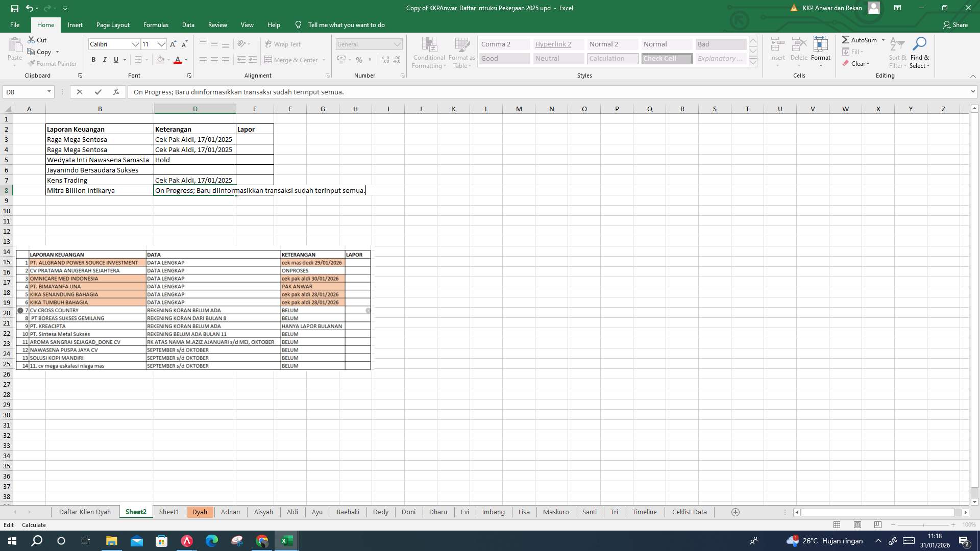The width and height of the screenshot is (980, 551).
Task: Switch to the Formulas ribbon tab
Action: pyautogui.click(x=156, y=24)
